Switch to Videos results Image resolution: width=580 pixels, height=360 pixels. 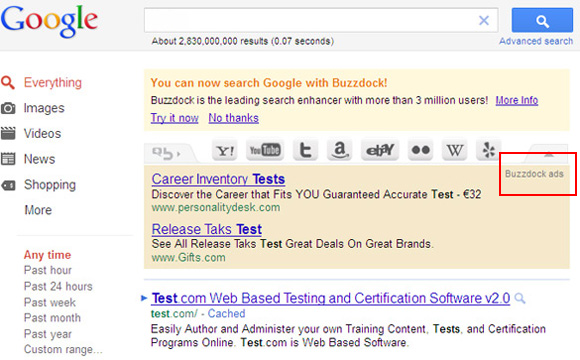pyautogui.click(x=43, y=134)
